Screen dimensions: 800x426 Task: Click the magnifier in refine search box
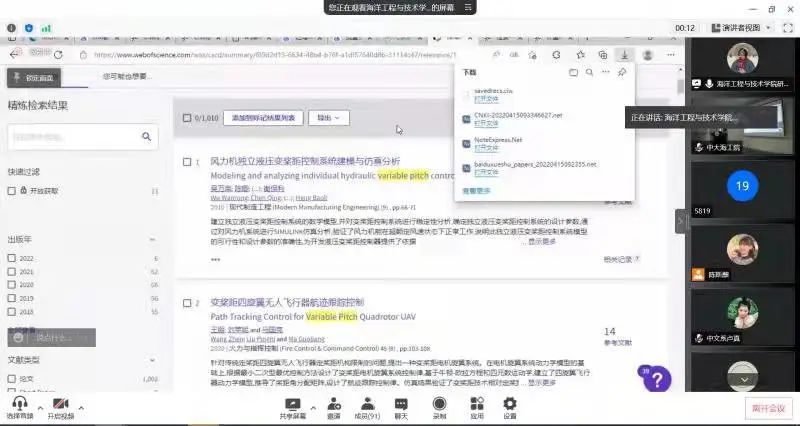(x=146, y=136)
